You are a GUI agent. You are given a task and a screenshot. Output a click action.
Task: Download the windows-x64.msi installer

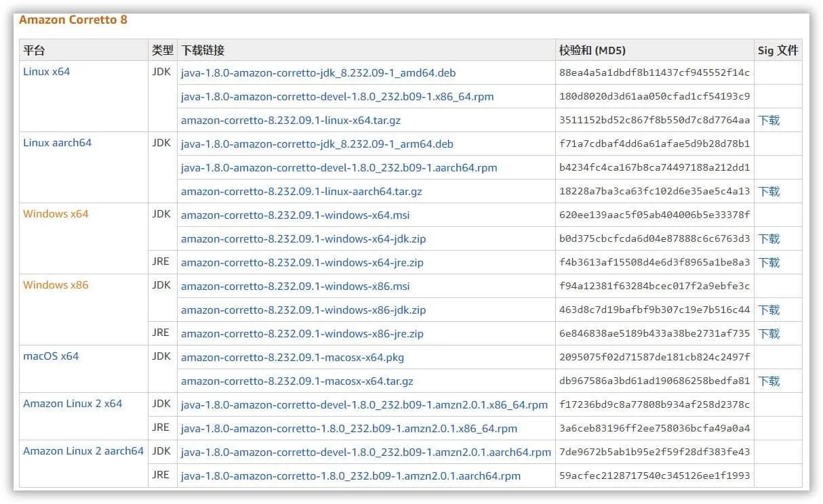(295, 215)
